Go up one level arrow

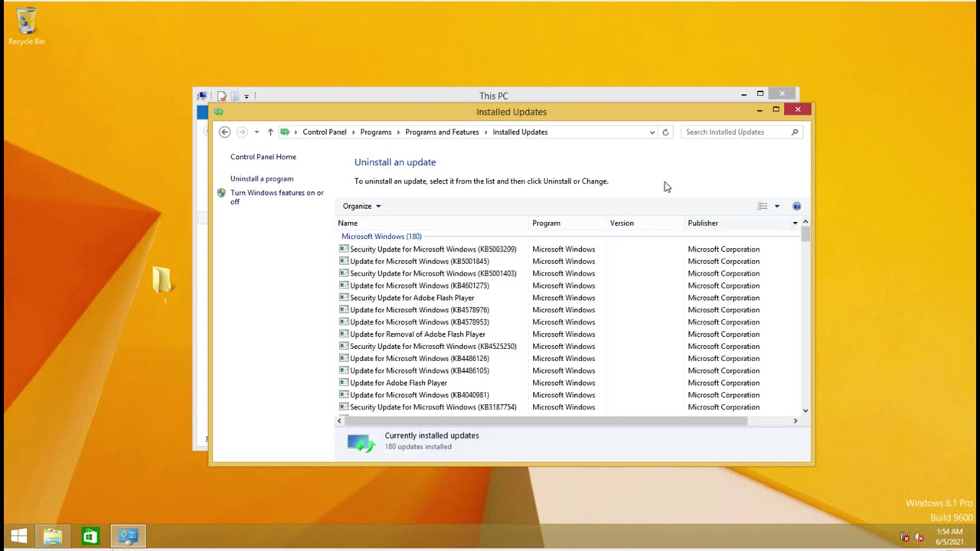(x=270, y=132)
